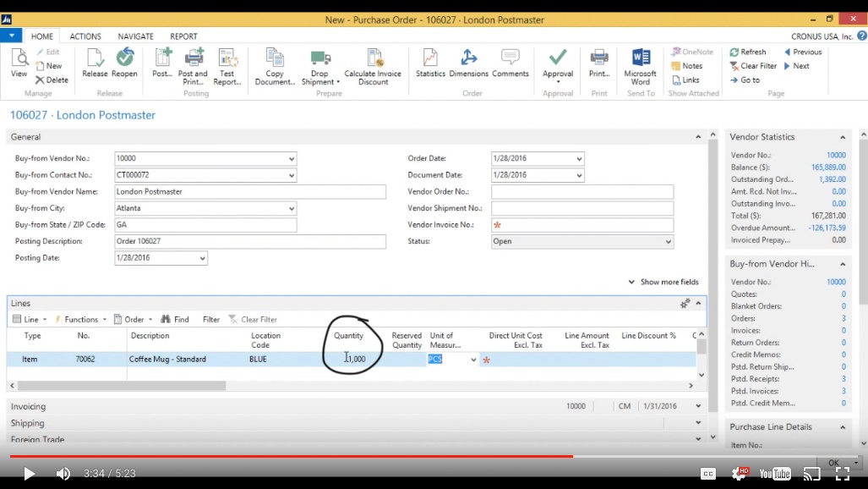The width and height of the screenshot is (868, 489).
Task: Click Clear Filter in ribbon
Action: coord(753,65)
